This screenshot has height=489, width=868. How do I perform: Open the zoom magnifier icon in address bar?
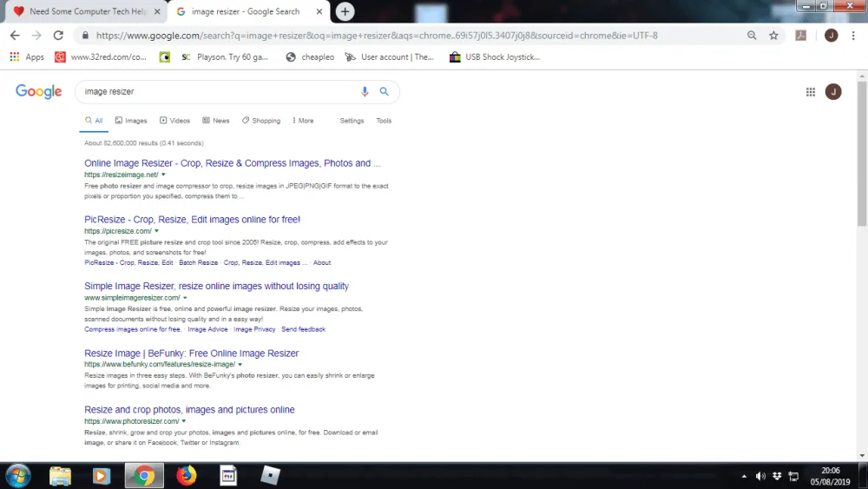[x=752, y=36]
